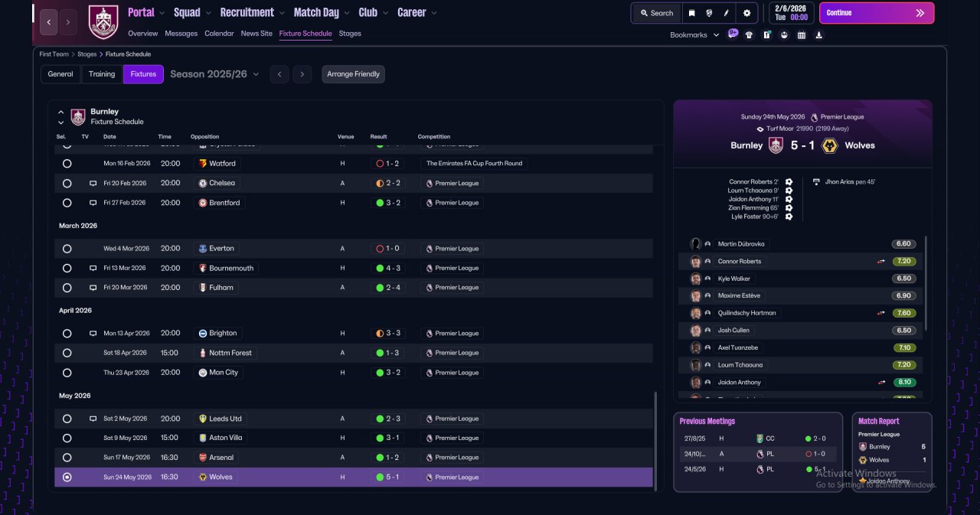Select the Bournemouth fixture radio button
Viewport: 980px width, 515px height.
pos(67,269)
